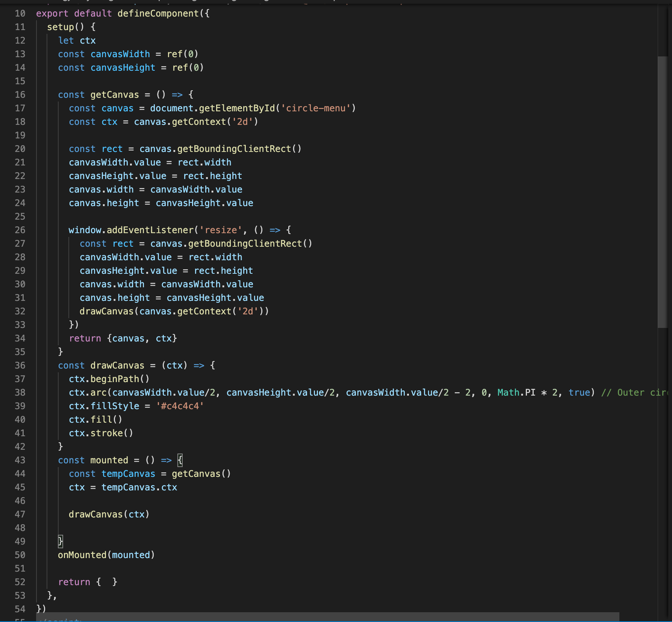Click 'canvasHeight' on line 14
The width and height of the screenshot is (672, 622).
(x=123, y=68)
